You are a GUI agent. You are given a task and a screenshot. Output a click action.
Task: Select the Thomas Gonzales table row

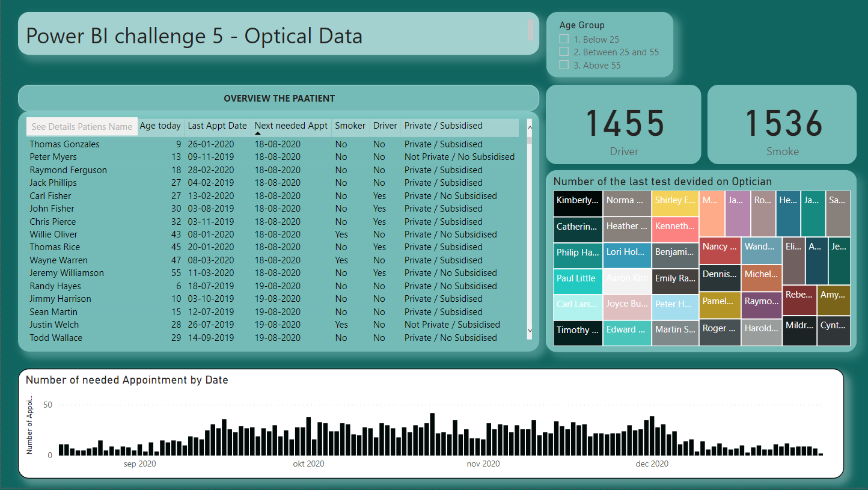coord(273,144)
